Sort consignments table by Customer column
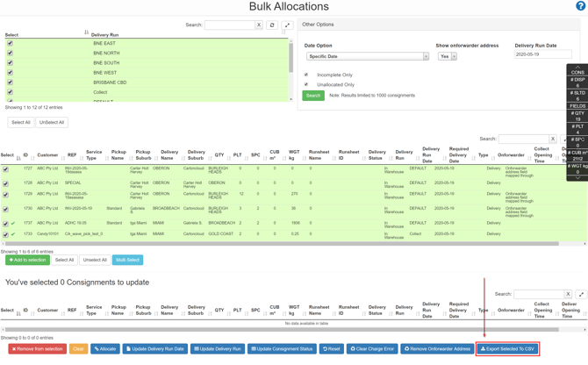Screen dimensions: 588x365 (47, 155)
